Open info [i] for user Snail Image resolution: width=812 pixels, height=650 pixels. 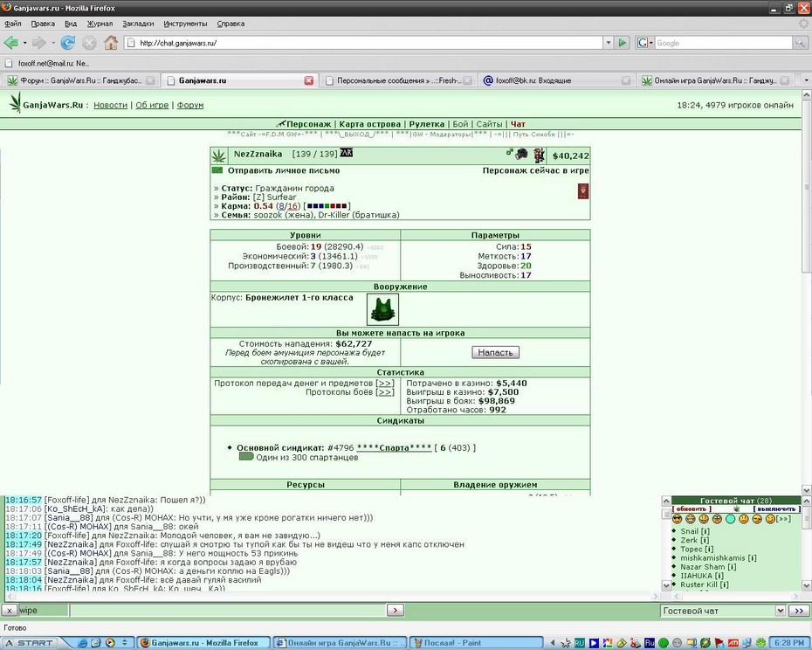point(705,531)
